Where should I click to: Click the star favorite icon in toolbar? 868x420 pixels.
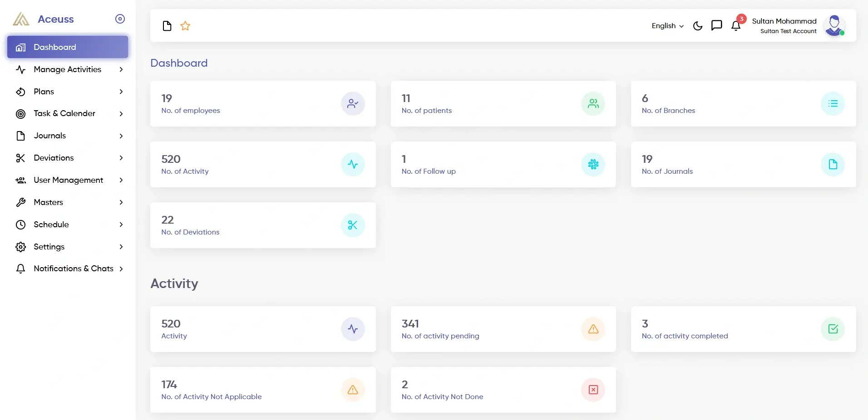pos(185,26)
